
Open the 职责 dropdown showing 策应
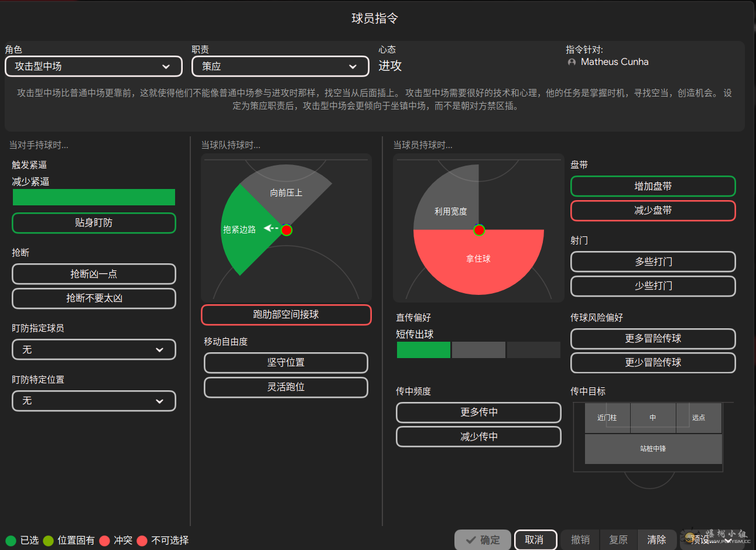click(280, 66)
